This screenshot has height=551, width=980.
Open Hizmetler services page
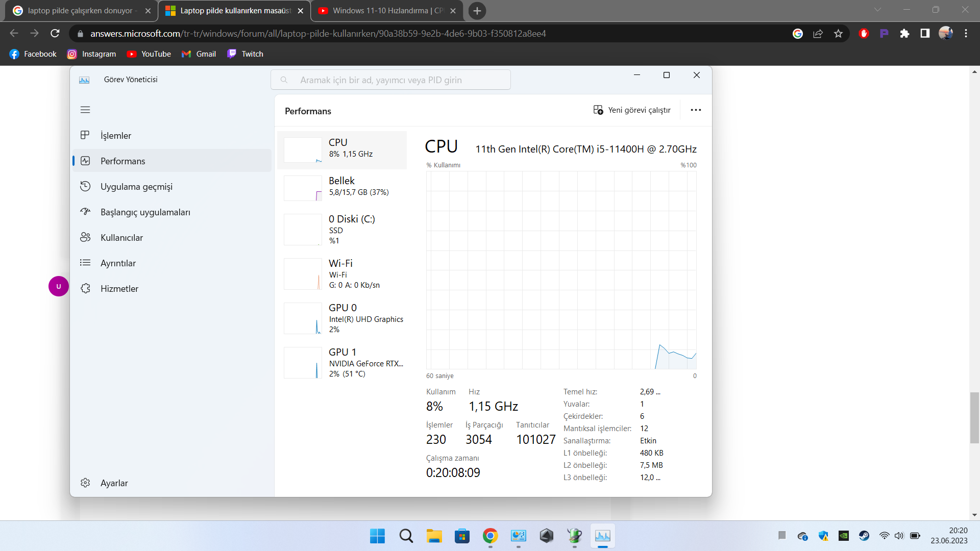coord(119,289)
